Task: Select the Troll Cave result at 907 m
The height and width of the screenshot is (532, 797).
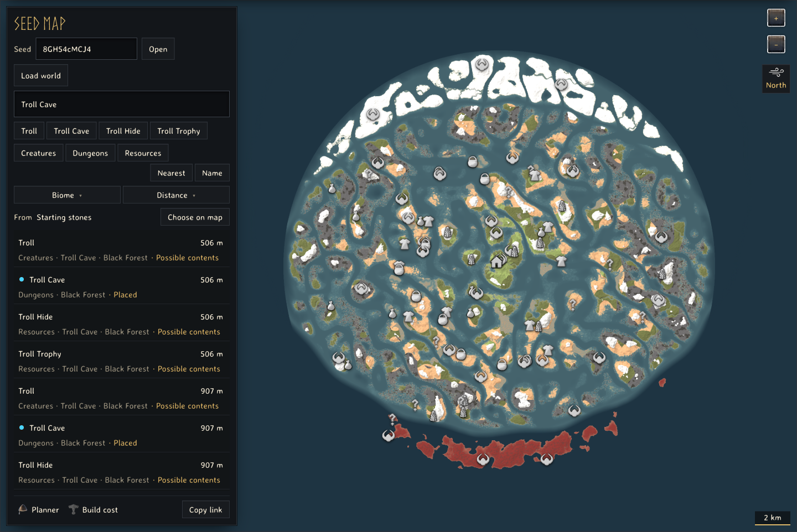Action: 121,435
